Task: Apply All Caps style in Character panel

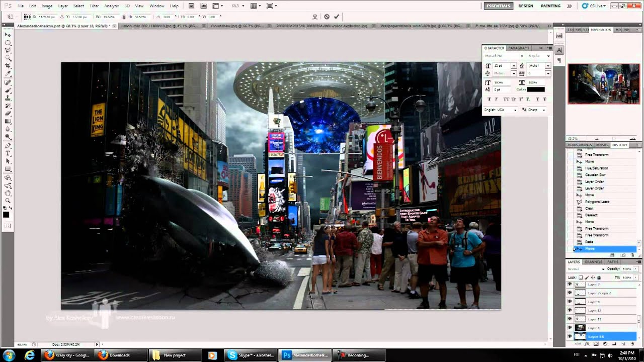Action: (505, 99)
